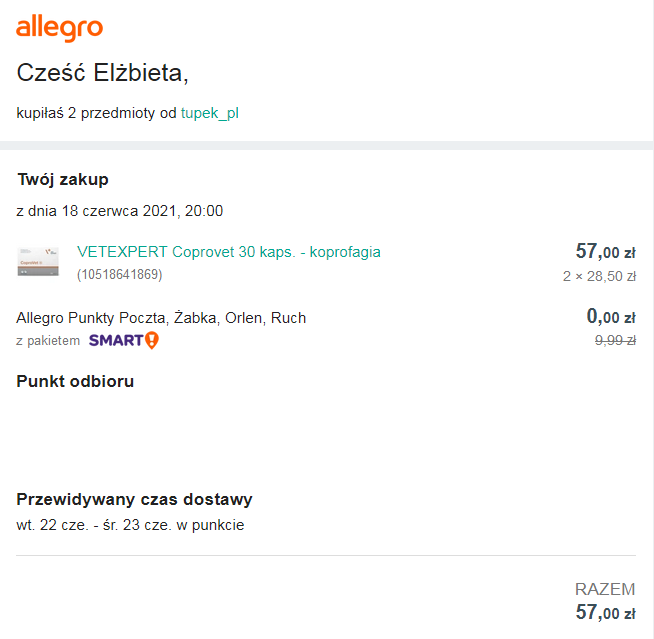Click the Allegro logo

pos(60,30)
